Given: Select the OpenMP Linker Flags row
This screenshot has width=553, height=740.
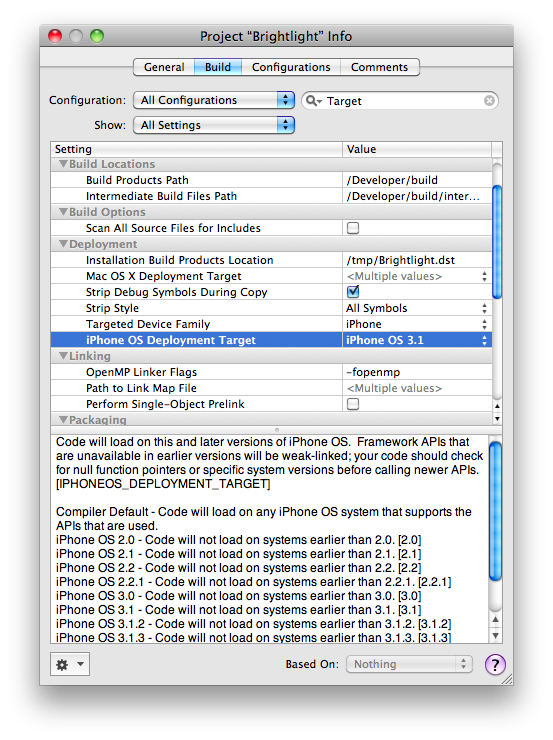Looking at the screenshot, I should coord(271,372).
